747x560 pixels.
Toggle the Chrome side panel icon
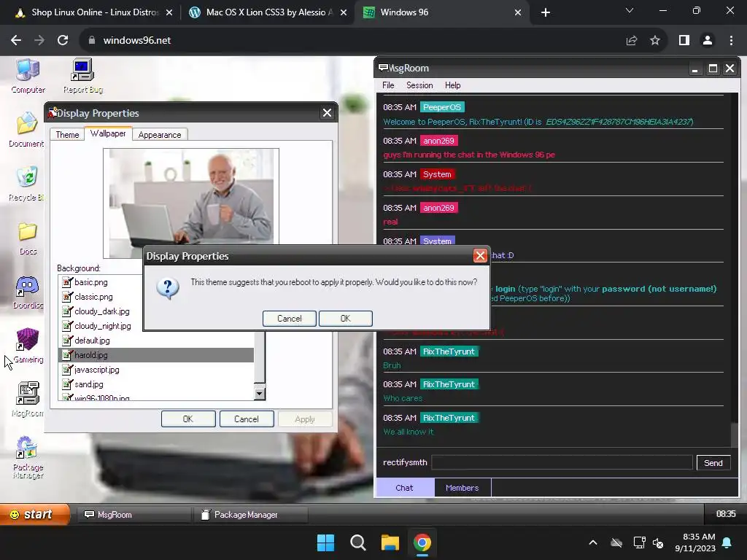point(684,41)
